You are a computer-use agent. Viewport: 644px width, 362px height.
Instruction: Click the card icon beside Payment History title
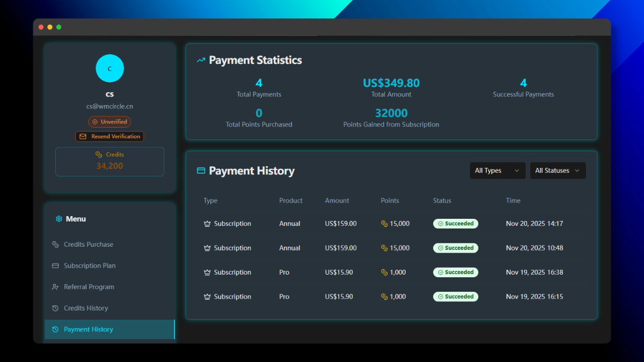201,171
